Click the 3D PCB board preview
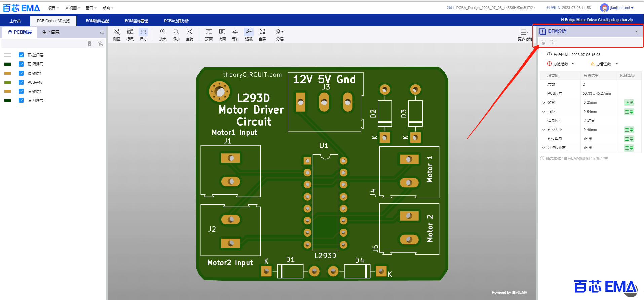 pyautogui.click(x=322, y=173)
